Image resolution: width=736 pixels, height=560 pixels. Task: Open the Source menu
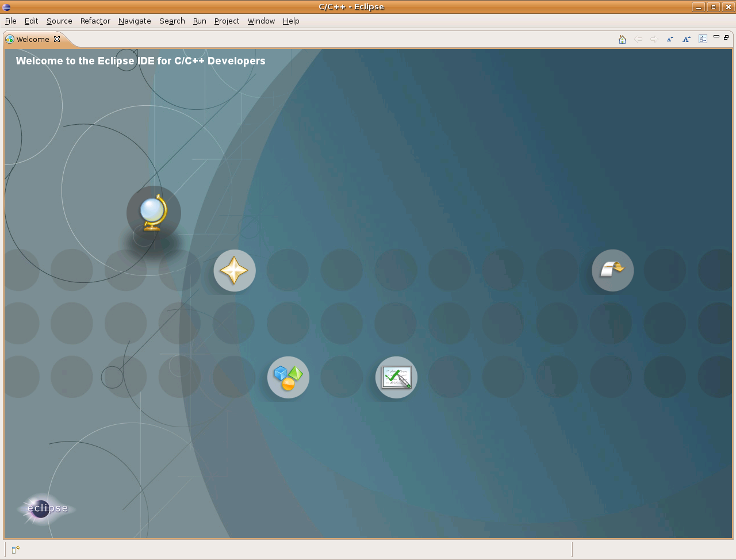59,21
